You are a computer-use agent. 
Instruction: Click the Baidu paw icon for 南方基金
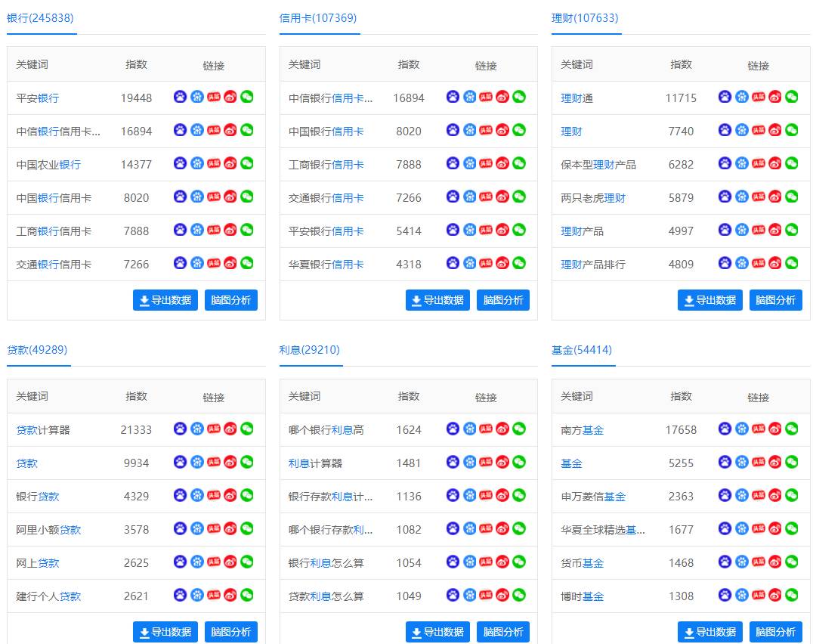[x=725, y=429]
